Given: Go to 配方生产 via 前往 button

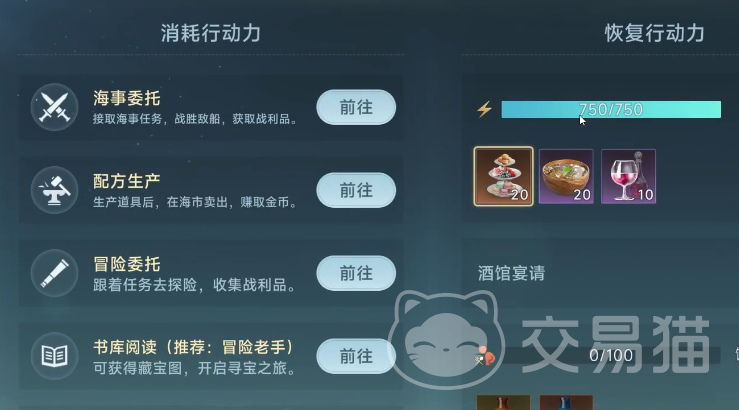Looking at the screenshot, I should [x=356, y=190].
